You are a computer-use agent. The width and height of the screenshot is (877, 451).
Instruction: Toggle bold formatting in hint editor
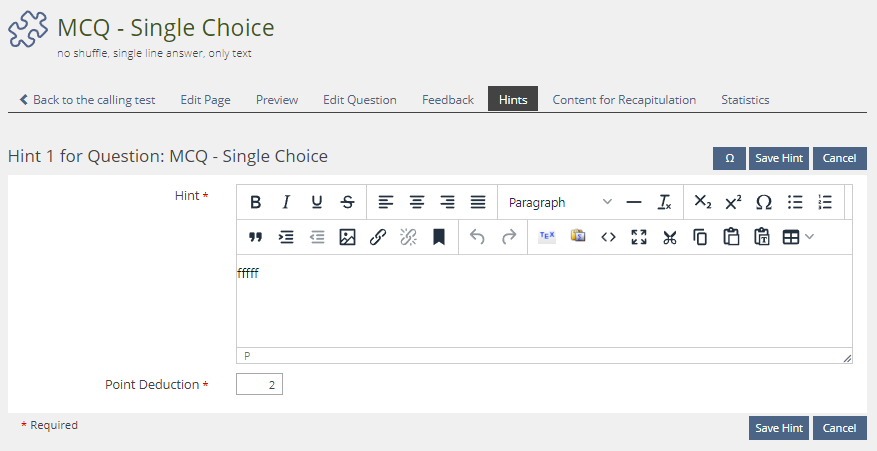pyautogui.click(x=256, y=202)
